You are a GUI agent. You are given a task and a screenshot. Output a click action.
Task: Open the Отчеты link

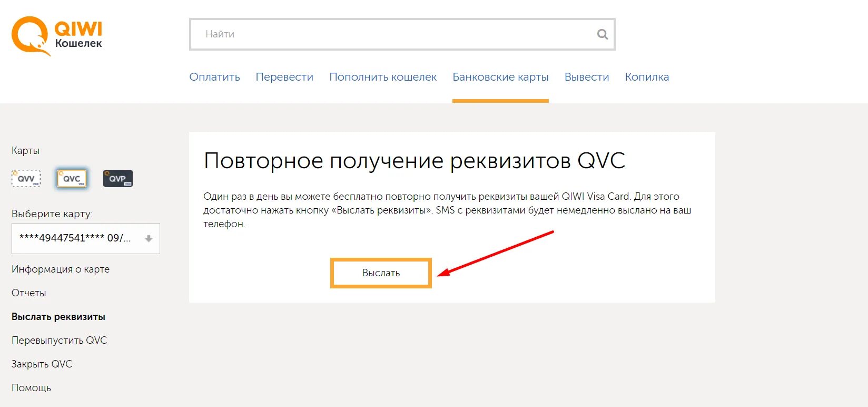point(29,293)
